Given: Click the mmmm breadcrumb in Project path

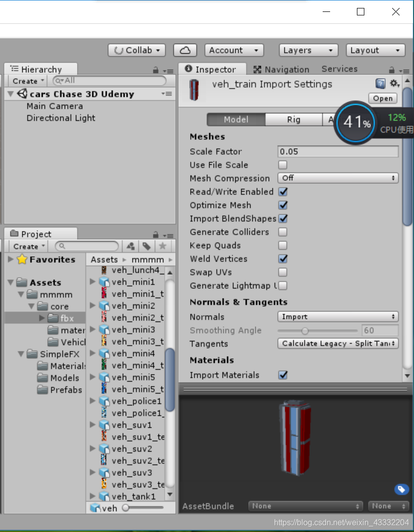Looking at the screenshot, I should coord(148,260).
